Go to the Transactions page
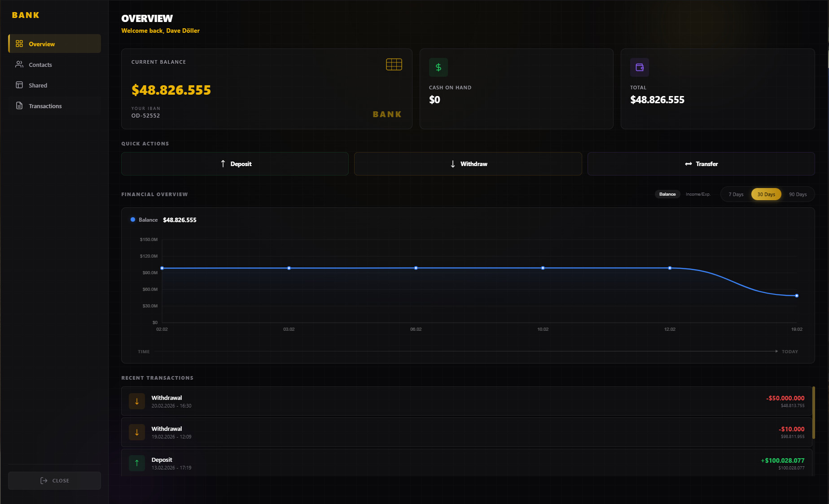Screen dimensions: 829x504 point(45,106)
